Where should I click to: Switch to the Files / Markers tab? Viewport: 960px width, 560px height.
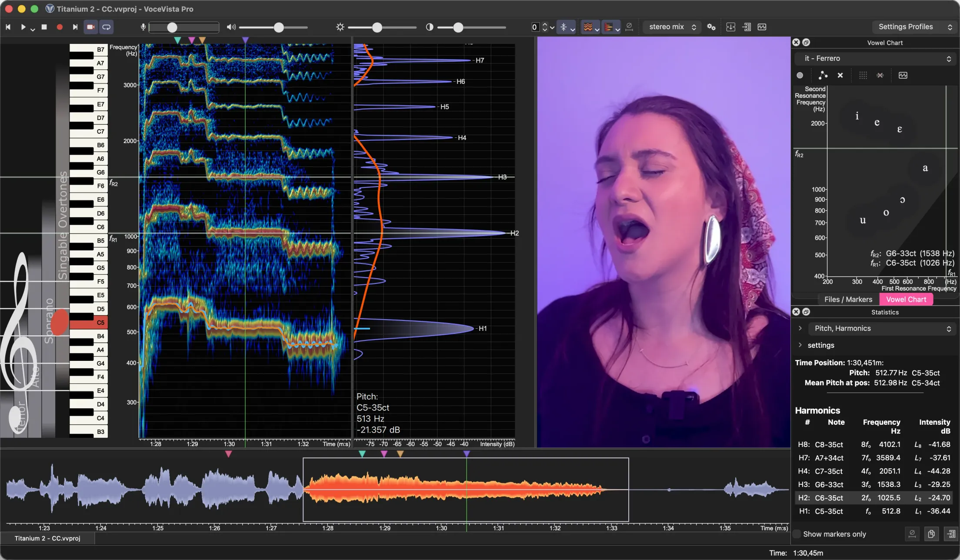click(x=848, y=299)
